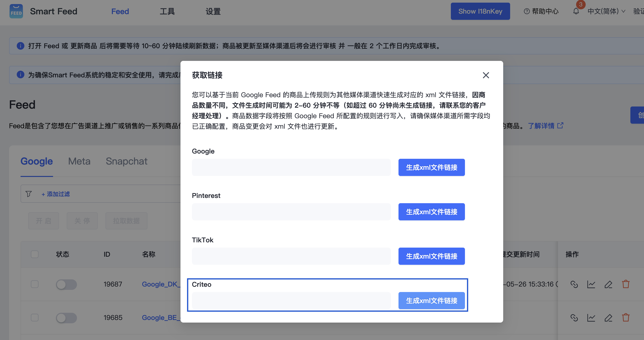Click the 状态 column header
Image resolution: width=644 pixels, height=340 pixels.
click(x=62, y=254)
